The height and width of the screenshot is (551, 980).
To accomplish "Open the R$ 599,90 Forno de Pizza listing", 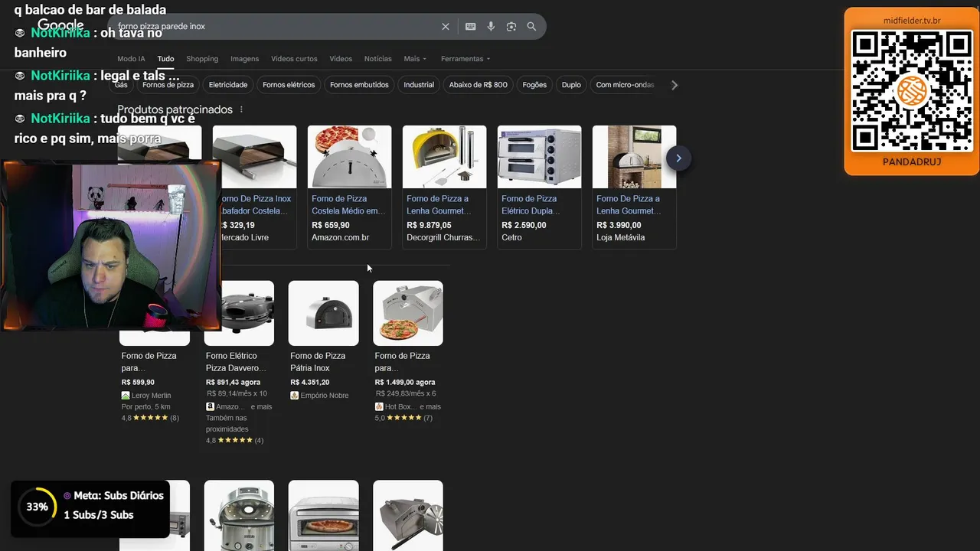I will pyautogui.click(x=149, y=362).
